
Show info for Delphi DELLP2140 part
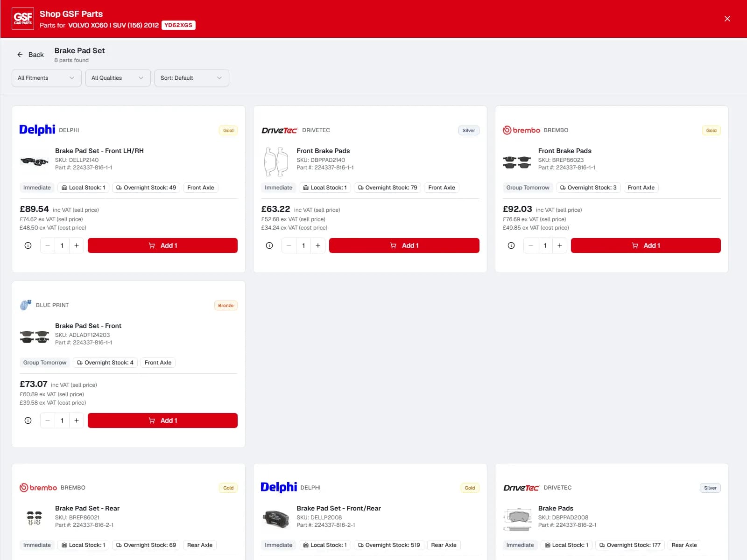click(28, 245)
